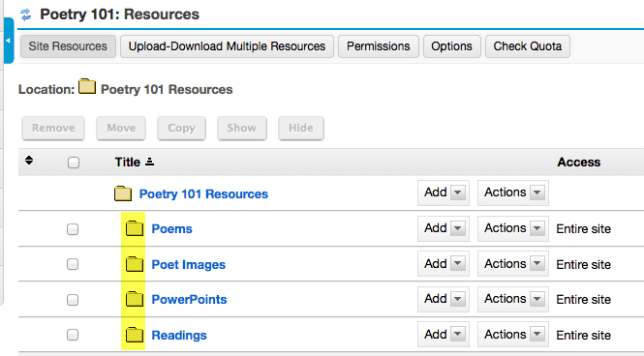This screenshot has height=356, width=644.
Task: Click the Poet Images folder icon
Action: tap(135, 264)
